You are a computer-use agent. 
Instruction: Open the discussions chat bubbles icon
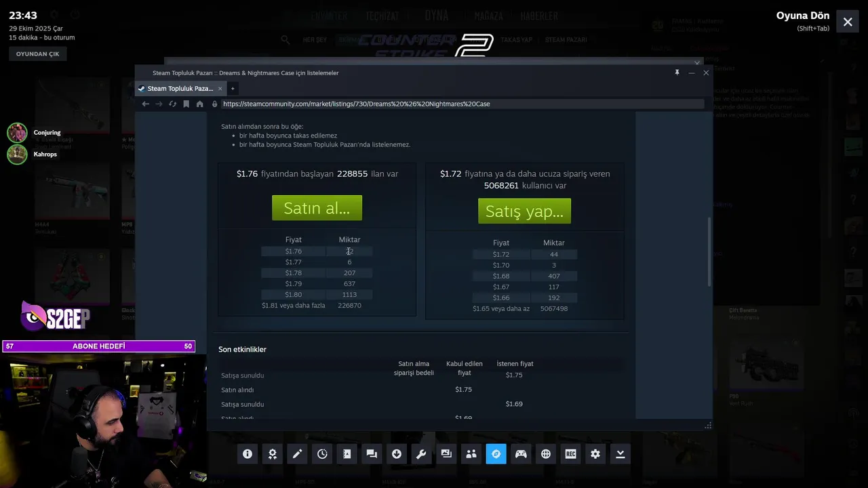point(372,454)
